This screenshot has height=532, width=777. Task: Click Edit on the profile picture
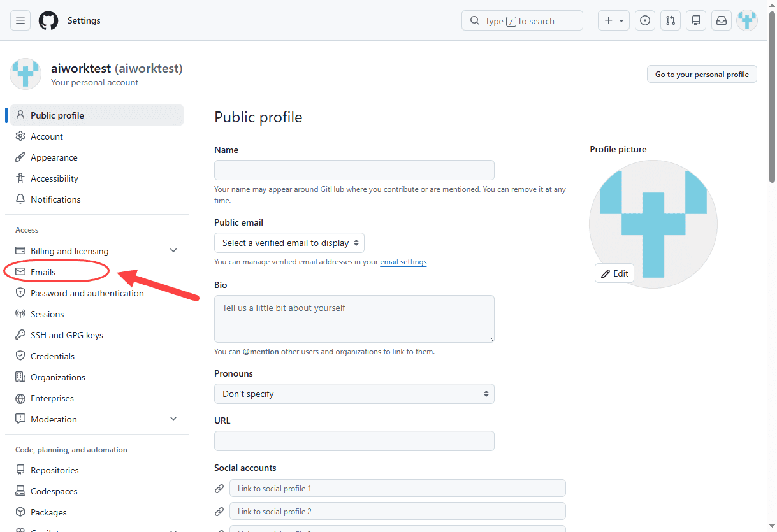(x=614, y=273)
